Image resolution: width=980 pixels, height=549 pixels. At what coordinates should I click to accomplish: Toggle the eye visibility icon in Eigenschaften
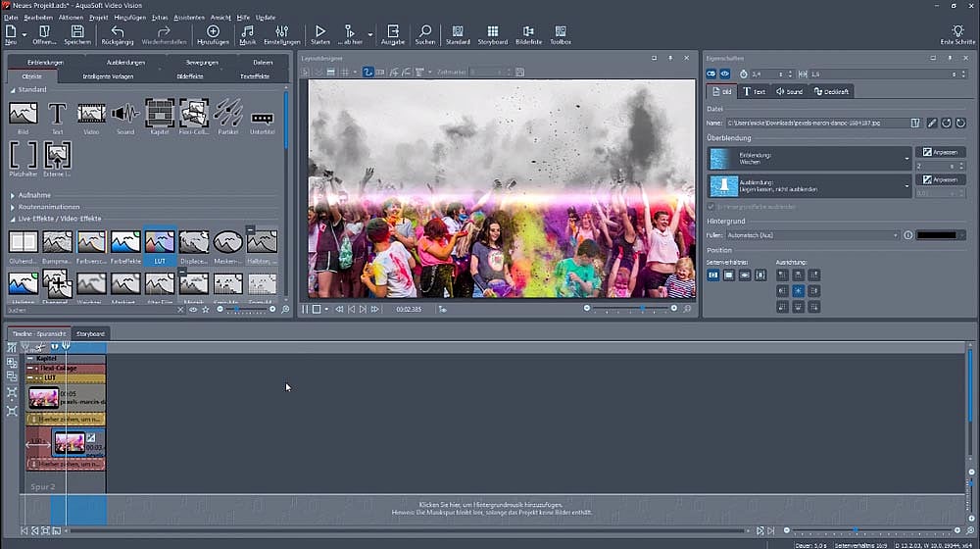[x=725, y=74]
